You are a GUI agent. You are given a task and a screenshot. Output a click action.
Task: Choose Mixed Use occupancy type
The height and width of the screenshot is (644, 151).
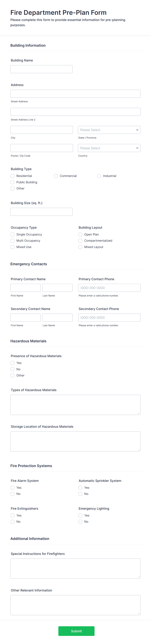click(x=12, y=247)
